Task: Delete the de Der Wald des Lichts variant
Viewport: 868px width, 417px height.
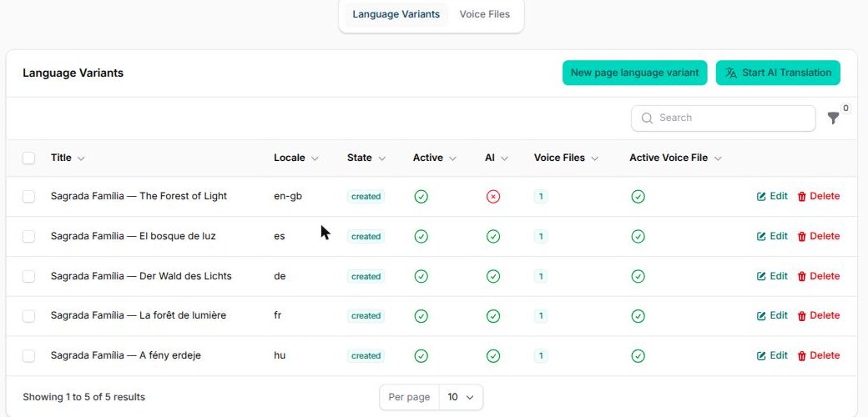Action: pos(818,276)
